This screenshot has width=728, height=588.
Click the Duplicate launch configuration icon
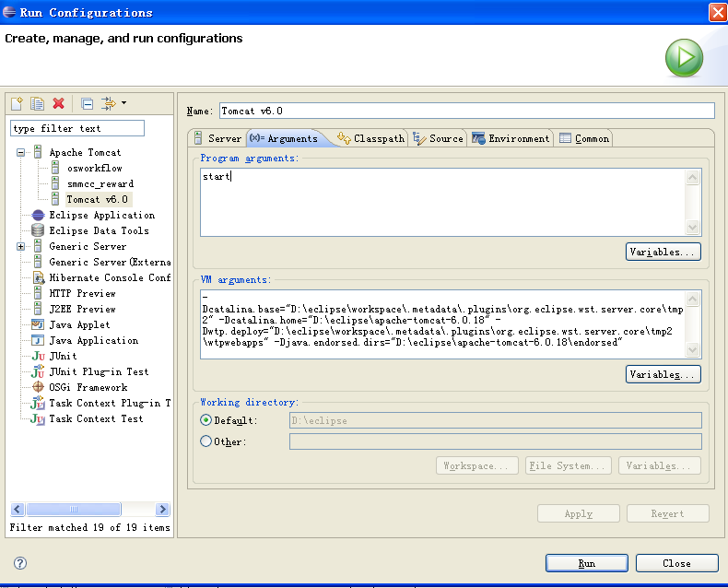click(37, 103)
